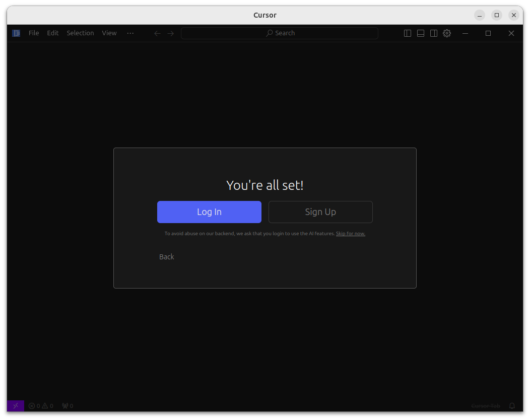The width and height of the screenshot is (530, 420).
Task: Click the blue Log In button
Action: tap(209, 212)
